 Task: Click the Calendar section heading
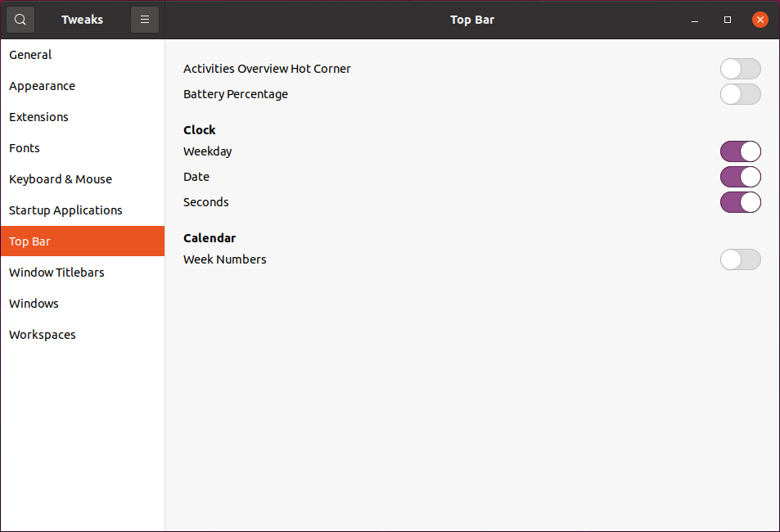point(210,238)
